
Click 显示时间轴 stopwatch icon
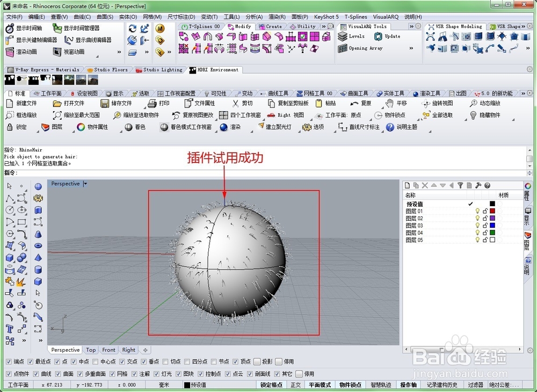coord(10,28)
